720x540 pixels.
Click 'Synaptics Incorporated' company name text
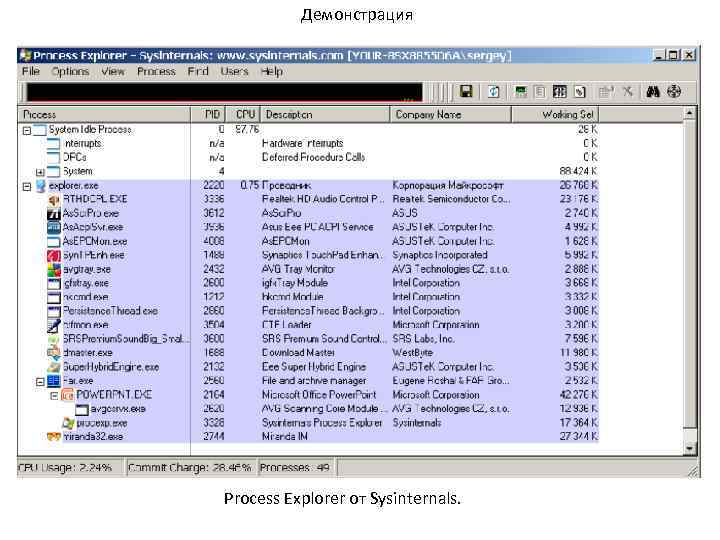[x=440, y=255]
